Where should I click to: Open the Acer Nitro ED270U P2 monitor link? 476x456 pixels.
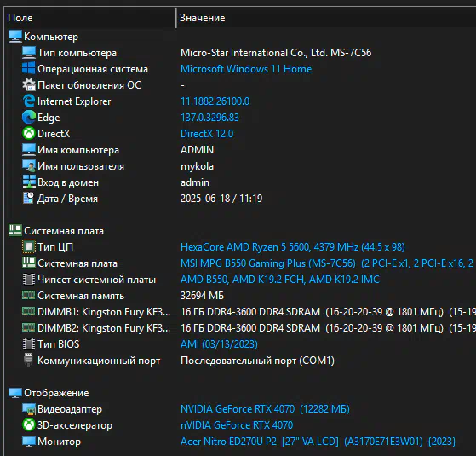pos(318,442)
